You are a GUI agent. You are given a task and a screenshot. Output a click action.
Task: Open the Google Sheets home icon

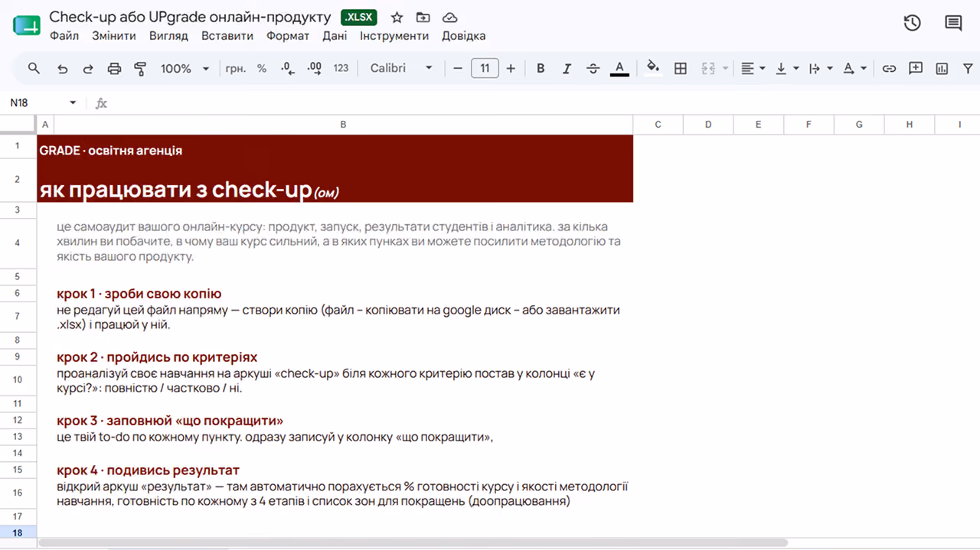click(26, 24)
